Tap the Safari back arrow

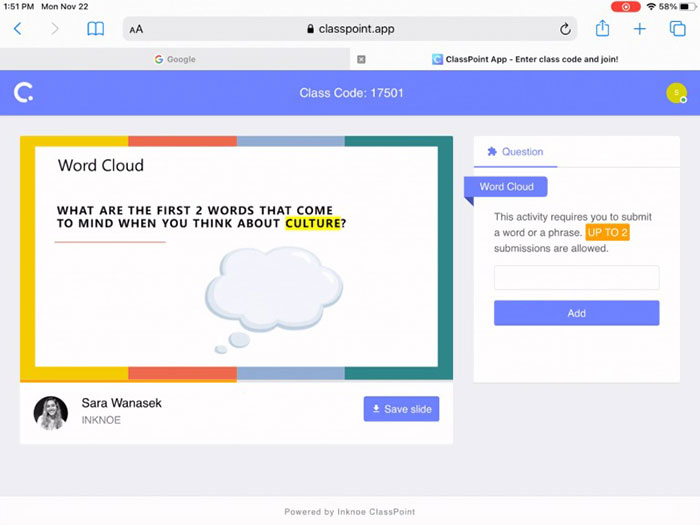pos(17,29)
